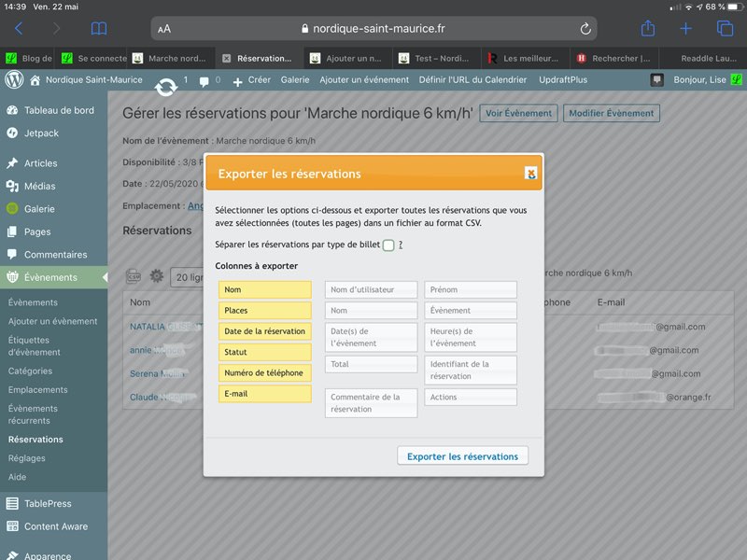Toggle the yellow Numéro de téléphone column
Image resolution: width=747 pixels, height=560 pixels.
(264, 373)
